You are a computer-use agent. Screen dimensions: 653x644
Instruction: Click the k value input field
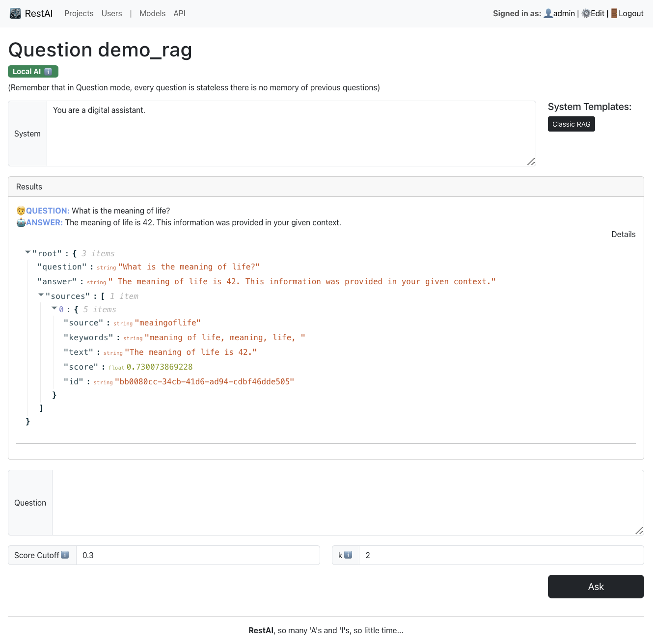(501, 555)
